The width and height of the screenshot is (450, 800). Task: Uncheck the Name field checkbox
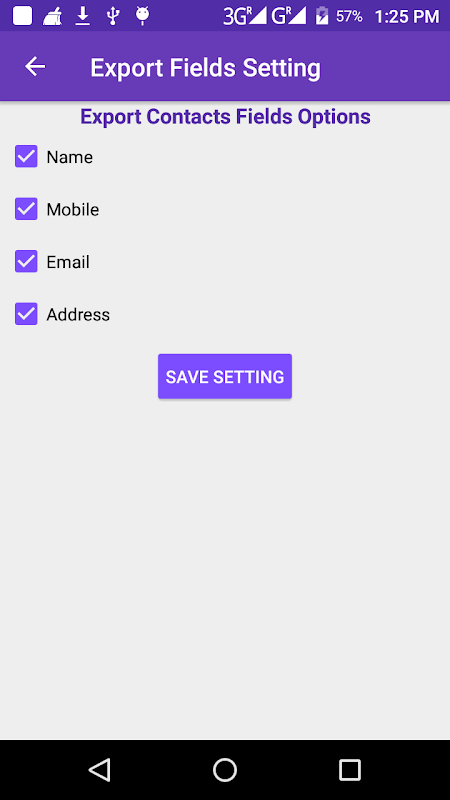pyautogui.click(x=26, y=156)
